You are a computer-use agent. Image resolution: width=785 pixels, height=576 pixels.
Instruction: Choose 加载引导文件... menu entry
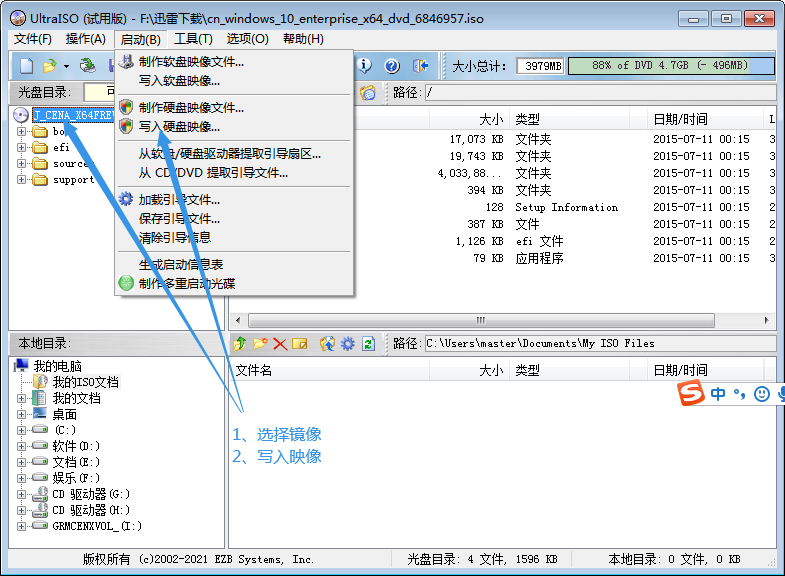click(234, 200)
